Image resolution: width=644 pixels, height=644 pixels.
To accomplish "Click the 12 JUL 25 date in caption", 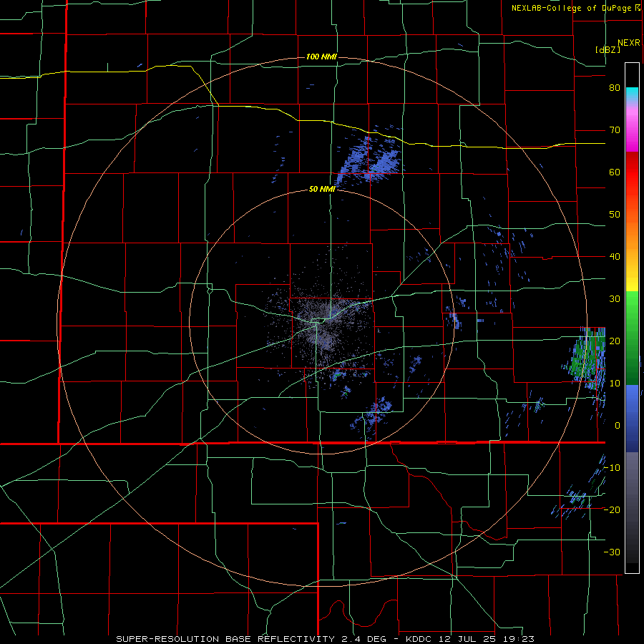I will pyautogui.click(x=467, y=639).
